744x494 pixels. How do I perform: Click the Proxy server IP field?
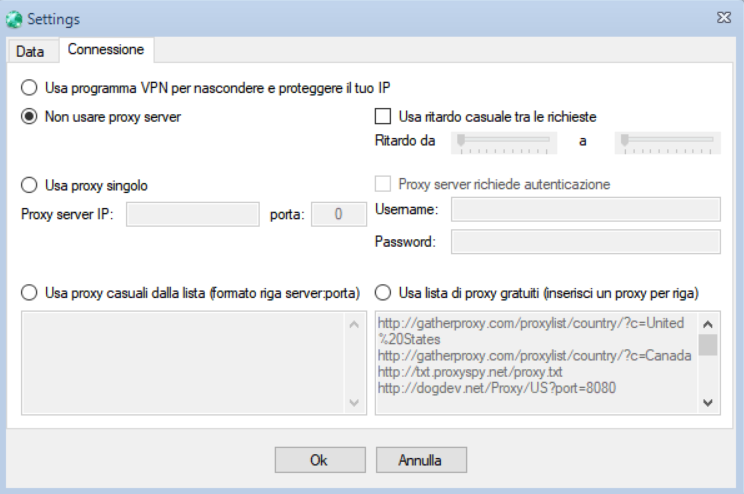pos(193,214)
